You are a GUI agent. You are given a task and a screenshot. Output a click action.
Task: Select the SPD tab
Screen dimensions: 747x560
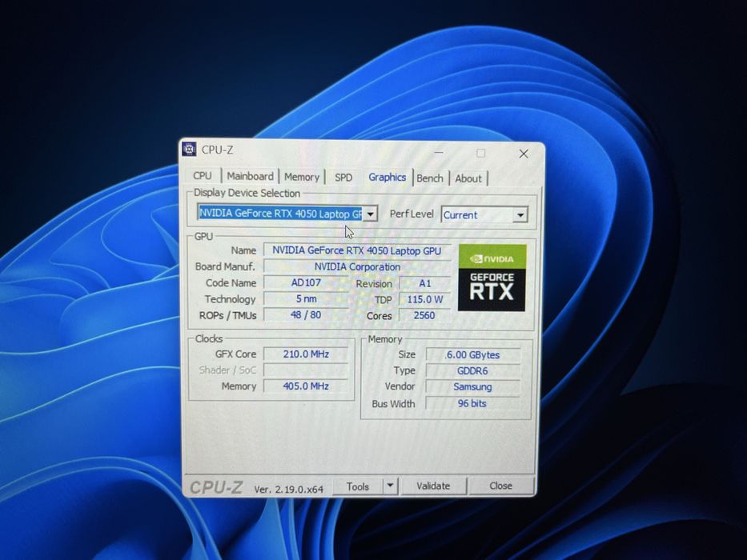(343, 178)
